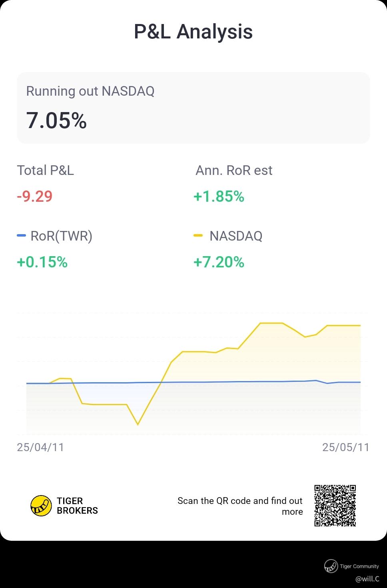387x588 pixels.
Task: Tap the RoR(TWR) legend label
Action: [x=61, y=236]
